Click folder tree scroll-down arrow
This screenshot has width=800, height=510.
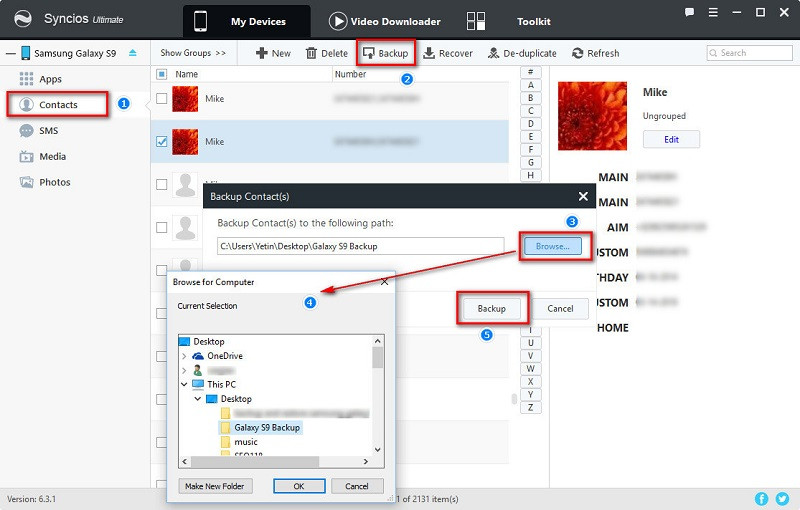pyautogui.click(x=378, y=450)
